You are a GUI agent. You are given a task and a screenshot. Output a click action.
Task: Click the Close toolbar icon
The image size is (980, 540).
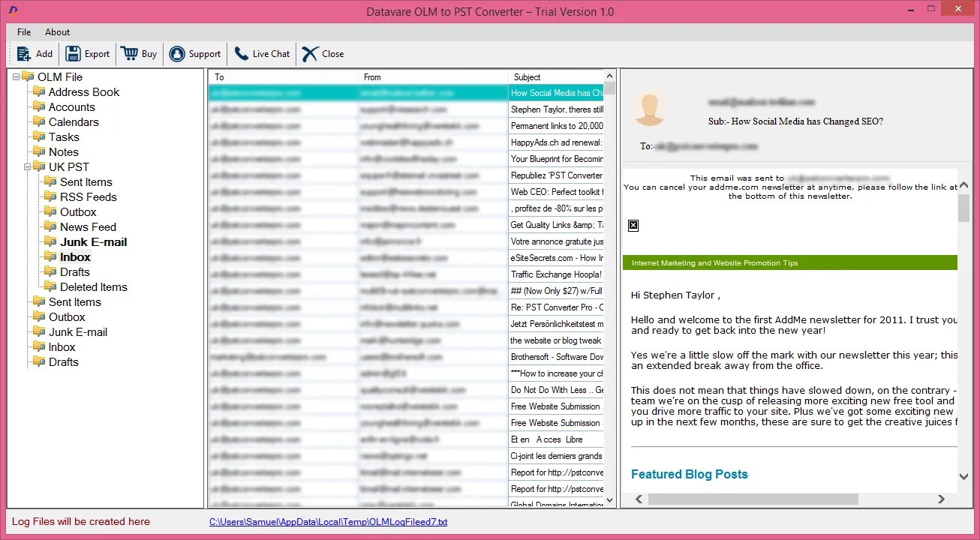pyautogui.click(x=310, y=54)
